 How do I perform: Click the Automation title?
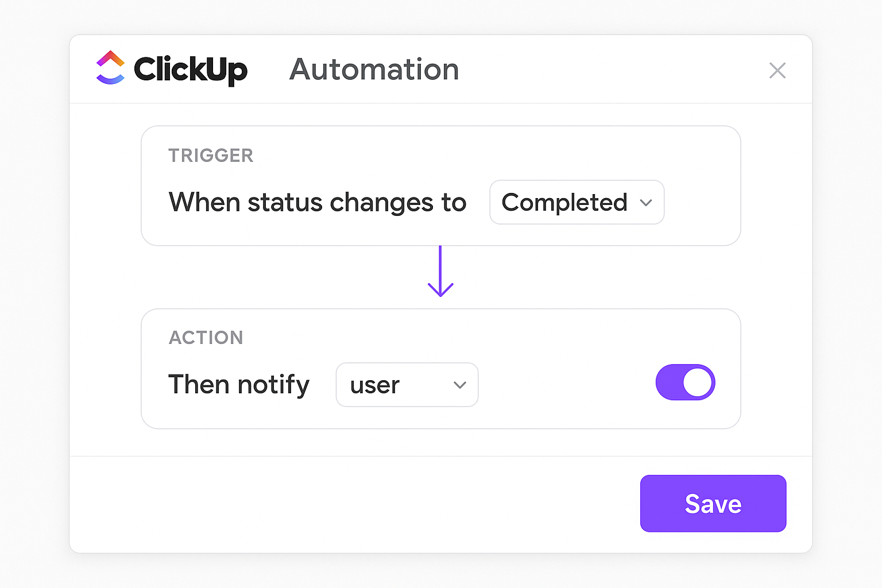(374, 69)
